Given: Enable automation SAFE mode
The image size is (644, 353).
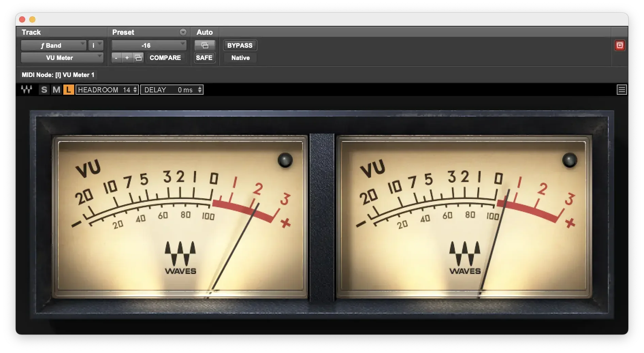Looking at the screenshot, I should (204, 58).
